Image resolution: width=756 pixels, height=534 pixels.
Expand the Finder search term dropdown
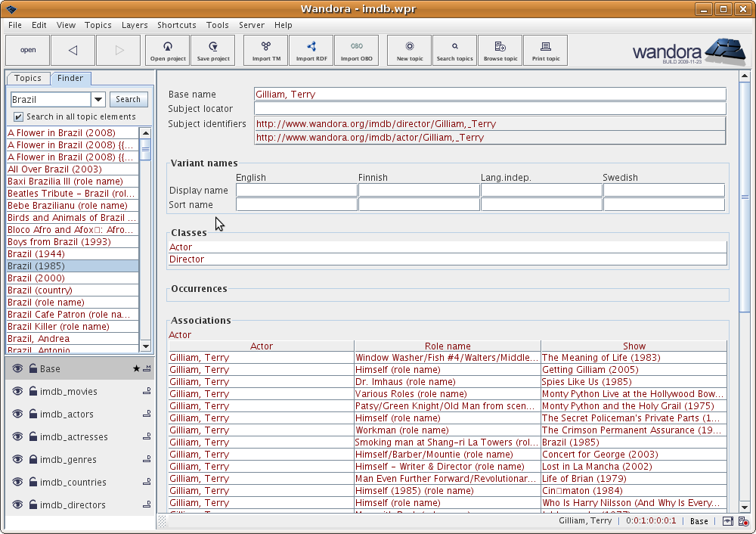[x=98, y=100]
